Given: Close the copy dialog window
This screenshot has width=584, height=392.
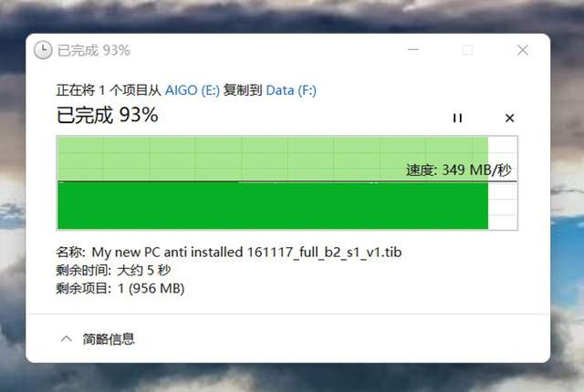Looking at the screenshot, I should [x=523, y=50].
